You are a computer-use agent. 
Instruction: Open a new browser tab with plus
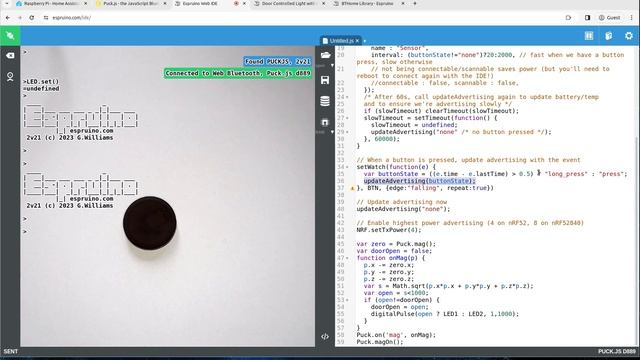coord(415,3)
